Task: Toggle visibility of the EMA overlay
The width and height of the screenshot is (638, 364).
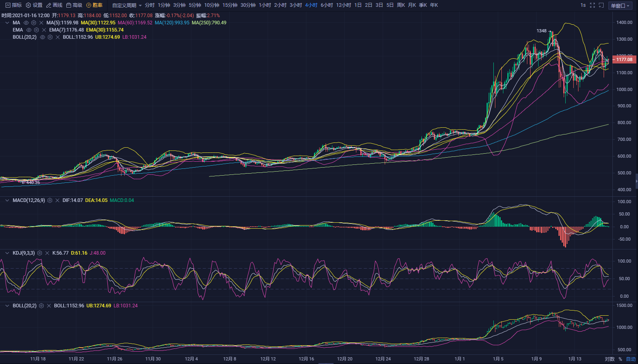Action: [29, 30]
